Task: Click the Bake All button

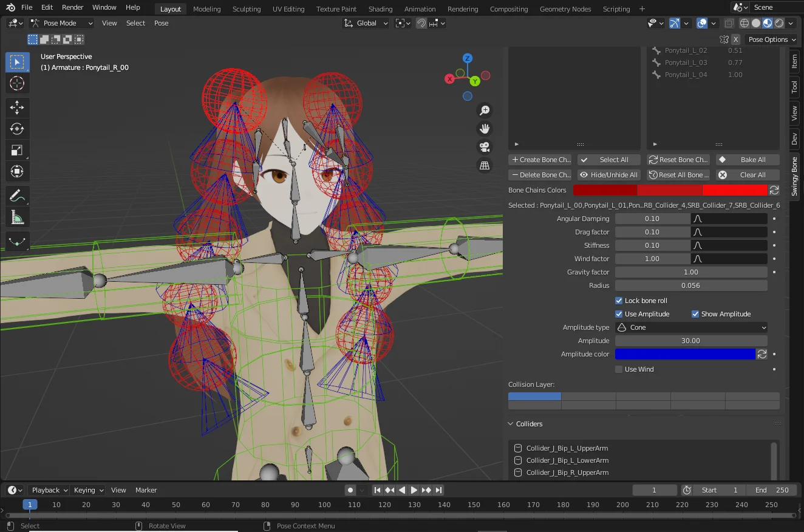Action: point(748,159)
